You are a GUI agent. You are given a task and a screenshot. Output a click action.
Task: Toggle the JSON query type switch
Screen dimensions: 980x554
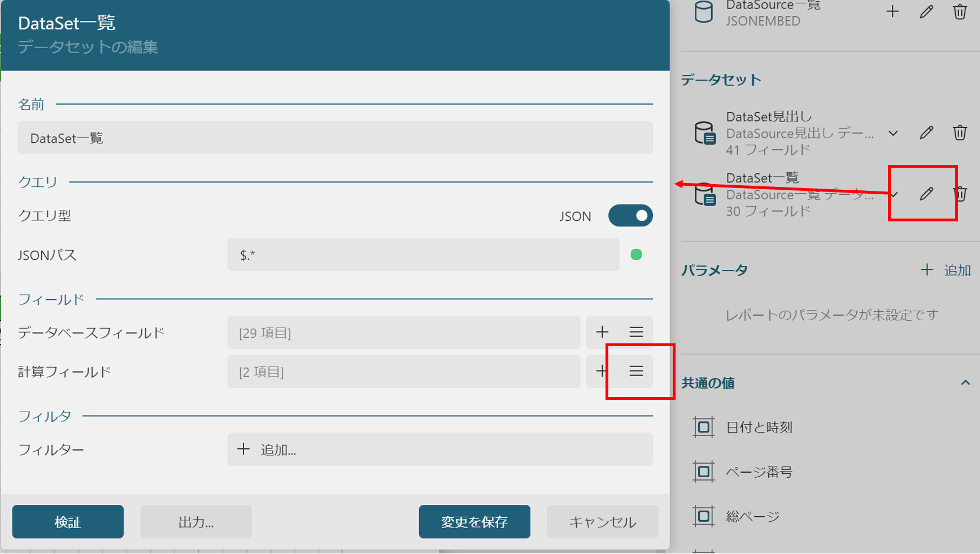[x=630, y=216]
